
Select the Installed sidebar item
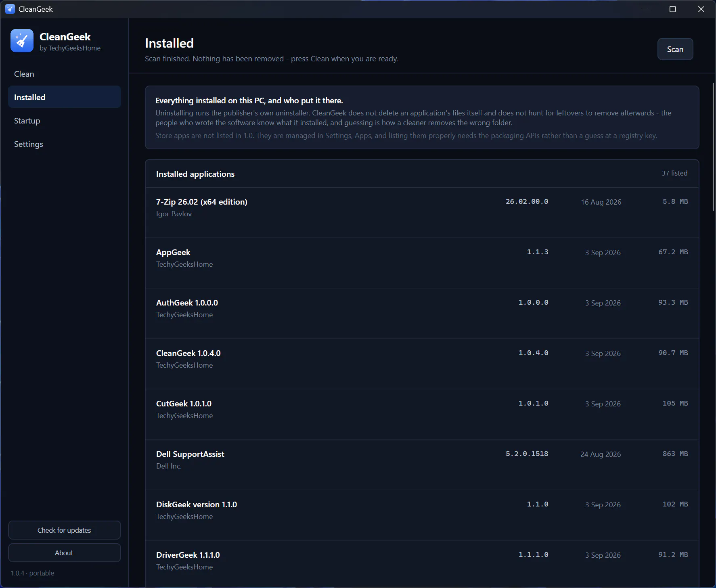tap(65, 97)
